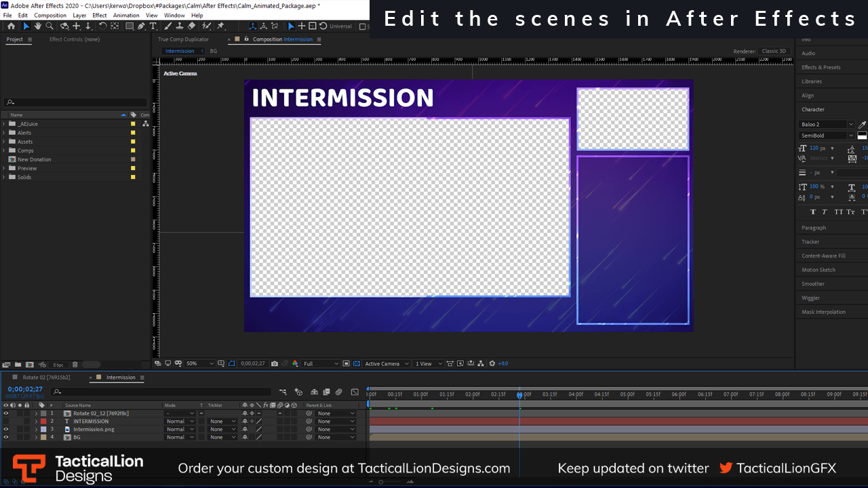Click the BG breadcrumb in the viewer

tap(214, 51)
